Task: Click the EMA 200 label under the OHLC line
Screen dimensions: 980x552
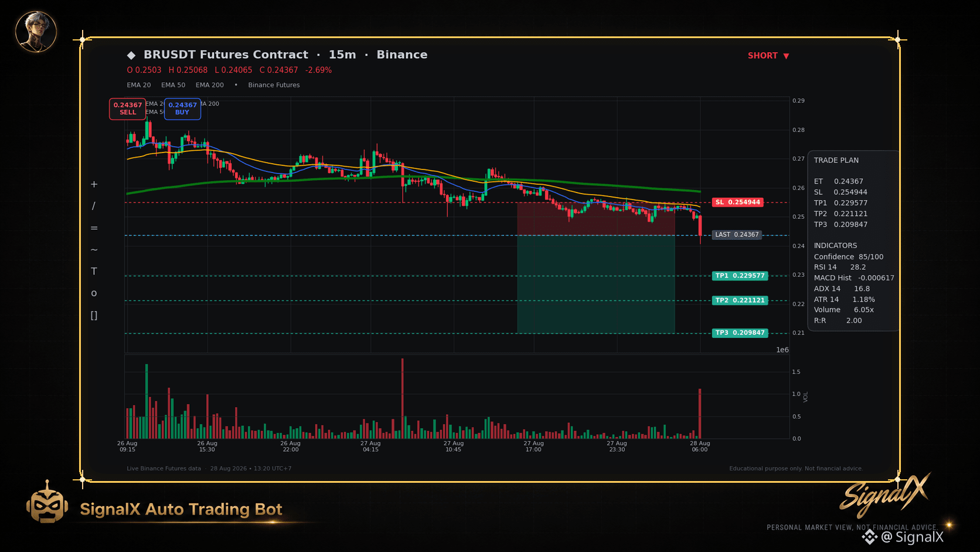Action: tap(210, 85)
